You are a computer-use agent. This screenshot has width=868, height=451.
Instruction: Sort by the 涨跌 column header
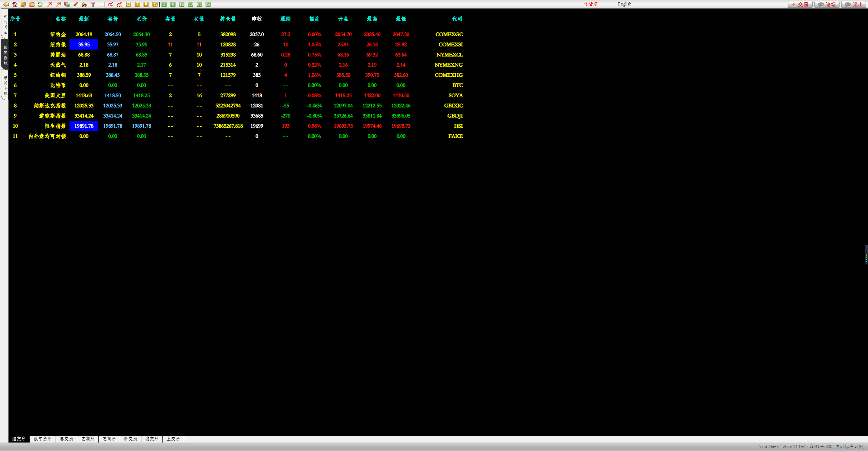(285, 19)
